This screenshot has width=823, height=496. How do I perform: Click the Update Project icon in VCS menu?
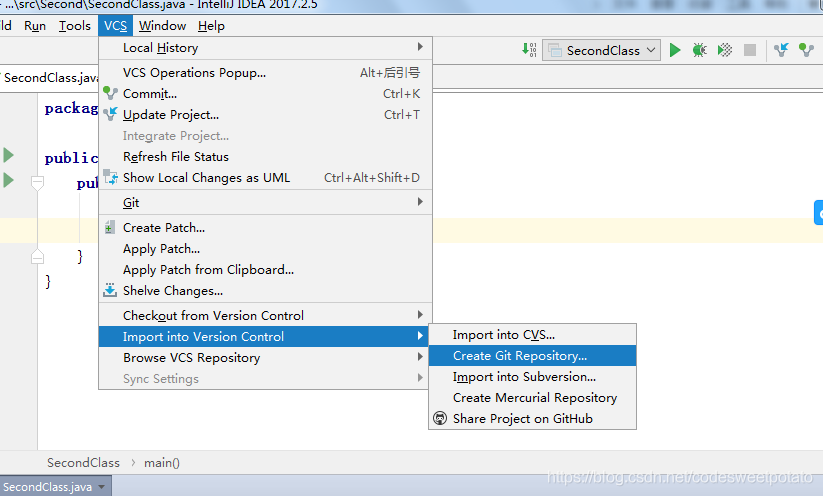pos(110,114)
